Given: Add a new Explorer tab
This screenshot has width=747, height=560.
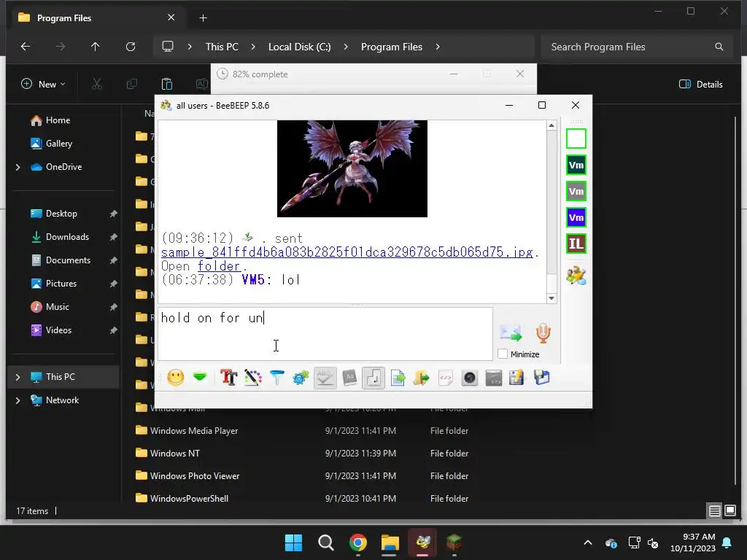Looking at the screenshot, I should click(x=203, y=18).
